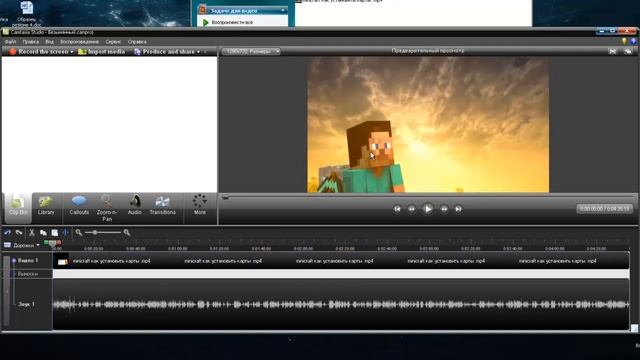Click the Redo arrow in timeline toolbar
Viewport: 640px width, 360px height.
point(19,232)
